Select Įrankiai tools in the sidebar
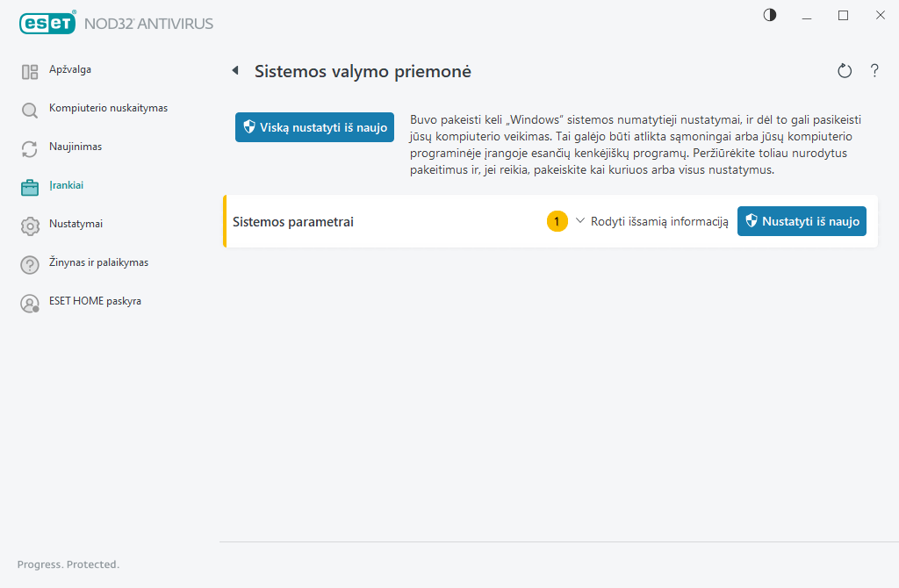The image size is (899, 588). pos(66,186)
